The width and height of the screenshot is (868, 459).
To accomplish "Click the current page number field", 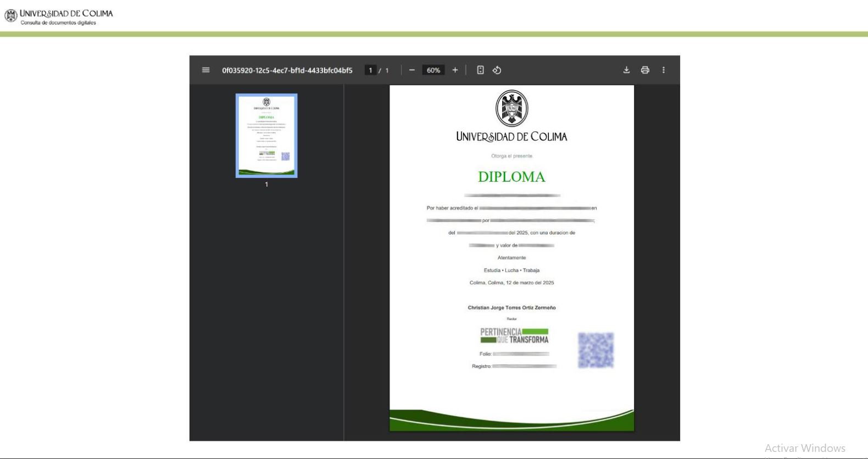I will pyautogui.click(x=371, y=70).
